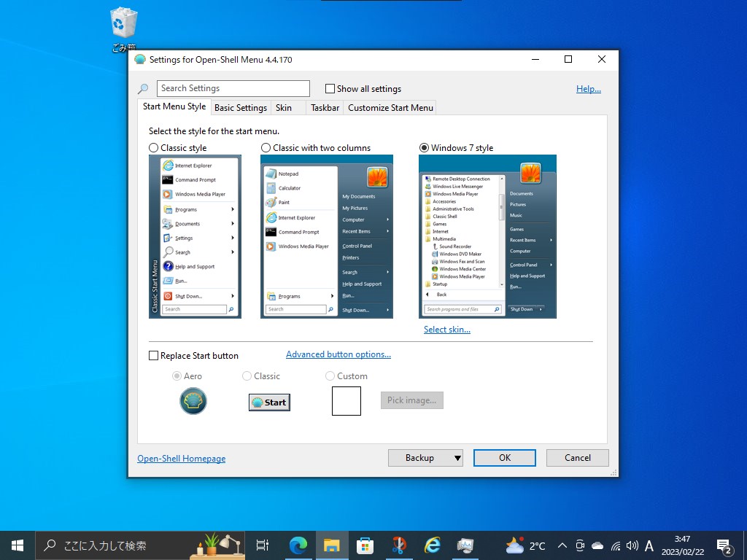Click the Snipping tool icon in taskbar
Screen dimensions: 747x560
click(x=399, y=545)
